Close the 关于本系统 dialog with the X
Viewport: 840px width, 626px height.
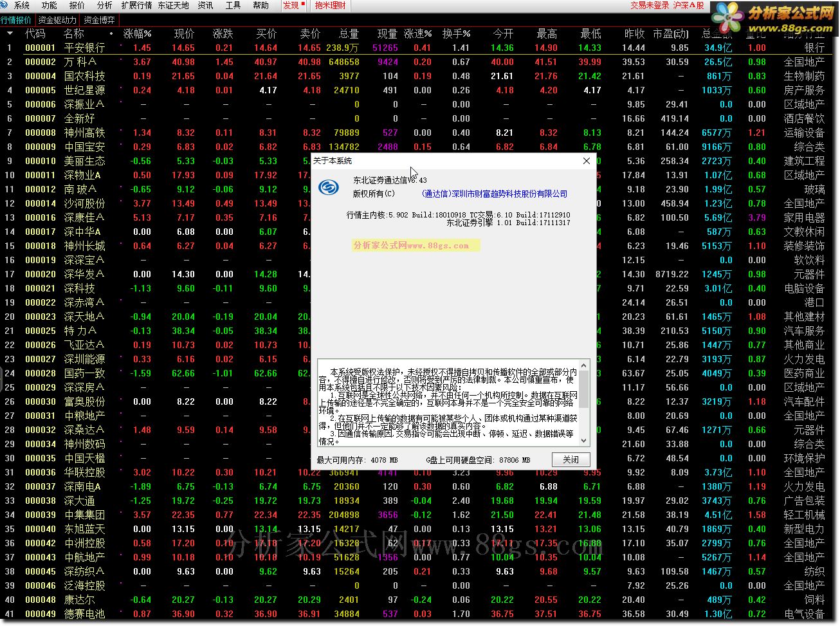pos(586,161)
